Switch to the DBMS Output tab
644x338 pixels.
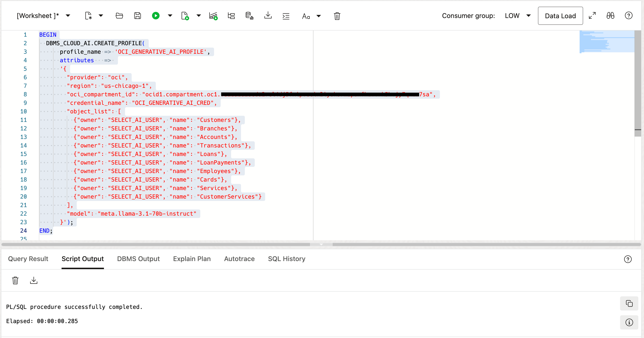[x=138, y=259]
